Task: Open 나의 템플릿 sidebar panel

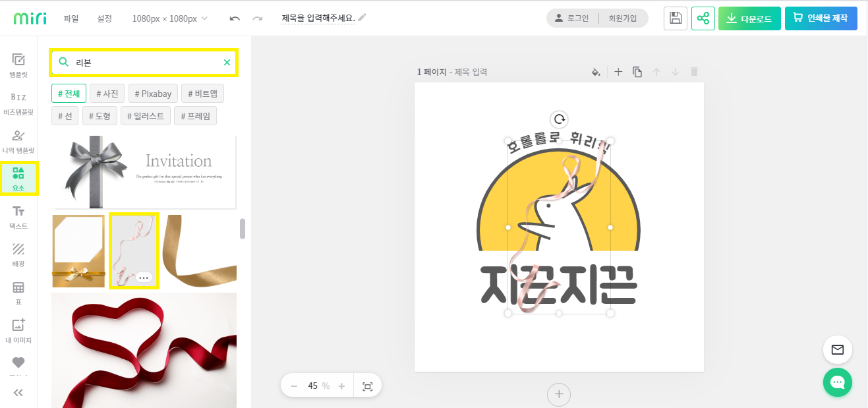Action: [x=18, y=141]
